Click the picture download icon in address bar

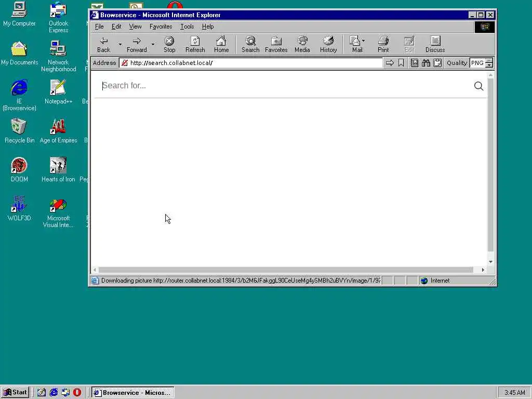click(414, 63)
